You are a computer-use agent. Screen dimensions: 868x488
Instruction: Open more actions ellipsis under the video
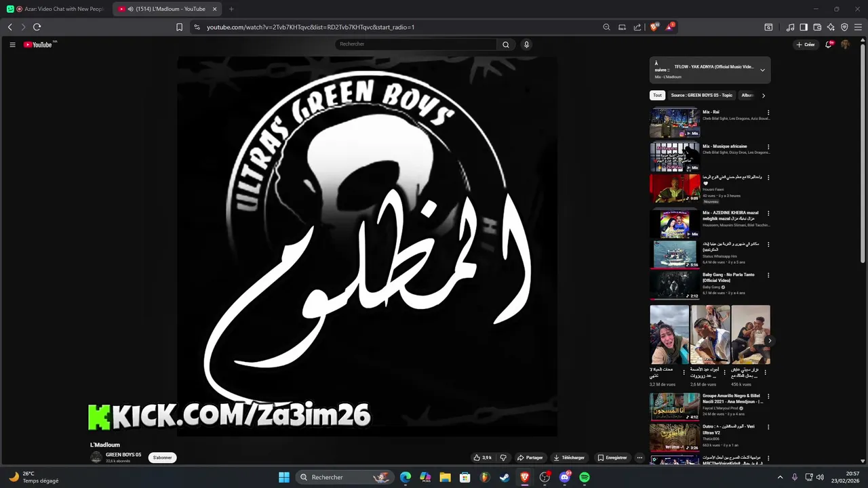pyautogui.click(x=639, y=457)
